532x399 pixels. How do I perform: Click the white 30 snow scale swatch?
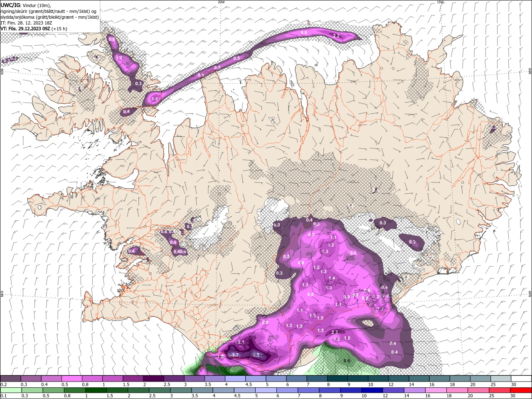521,379
